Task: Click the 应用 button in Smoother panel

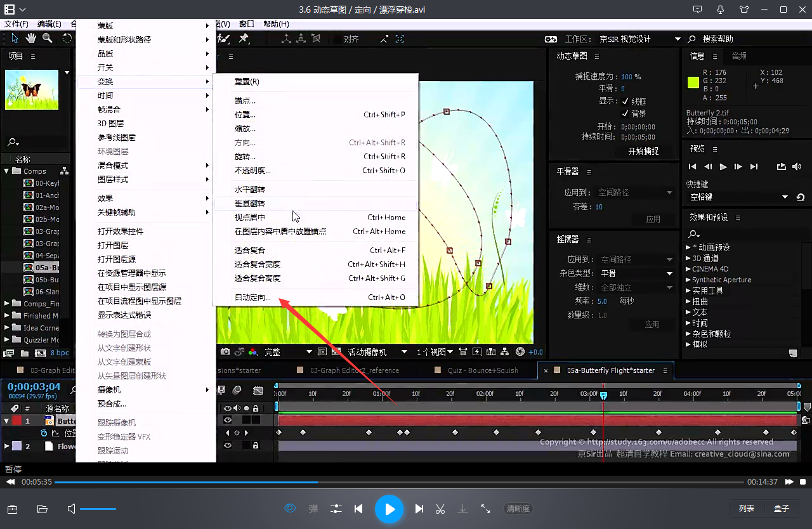Action: [x=654, y=218]
